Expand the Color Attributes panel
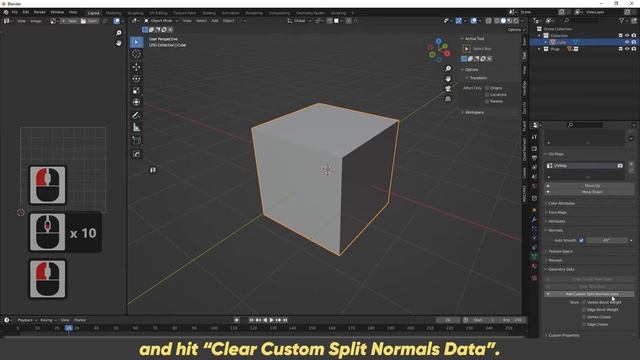 (562, 203)
